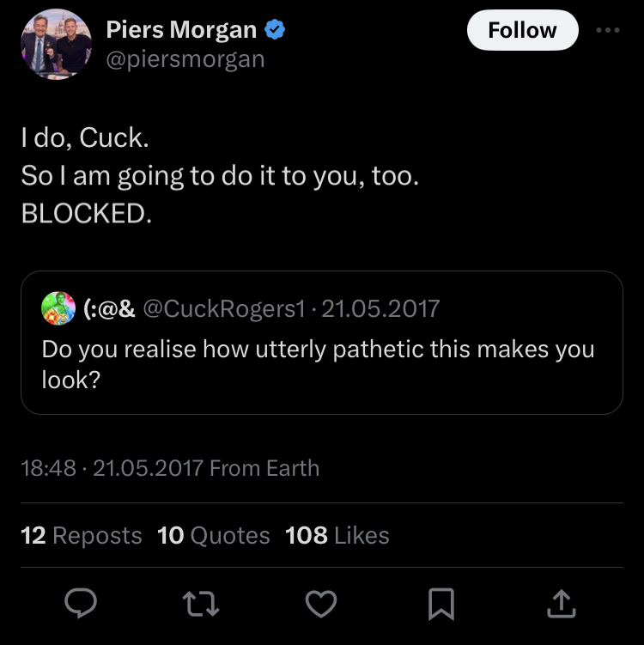
Task: Bookmark this tweet
Action: (440, 604)
